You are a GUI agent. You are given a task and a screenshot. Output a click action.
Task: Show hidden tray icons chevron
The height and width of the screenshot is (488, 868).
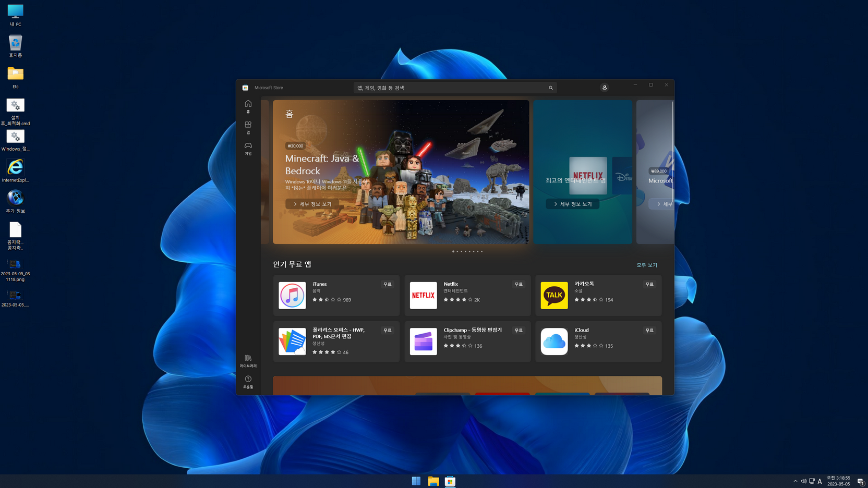[795, 481]
